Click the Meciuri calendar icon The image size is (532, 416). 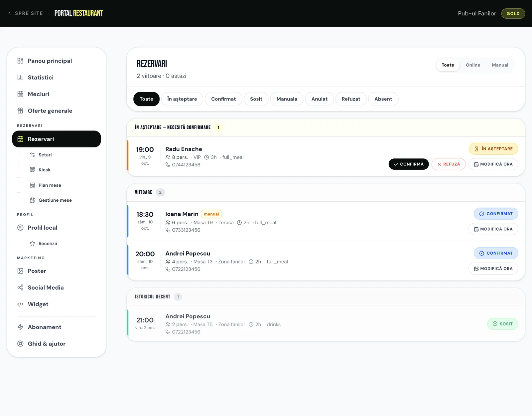pyautogui.click(x=20, y=94)
